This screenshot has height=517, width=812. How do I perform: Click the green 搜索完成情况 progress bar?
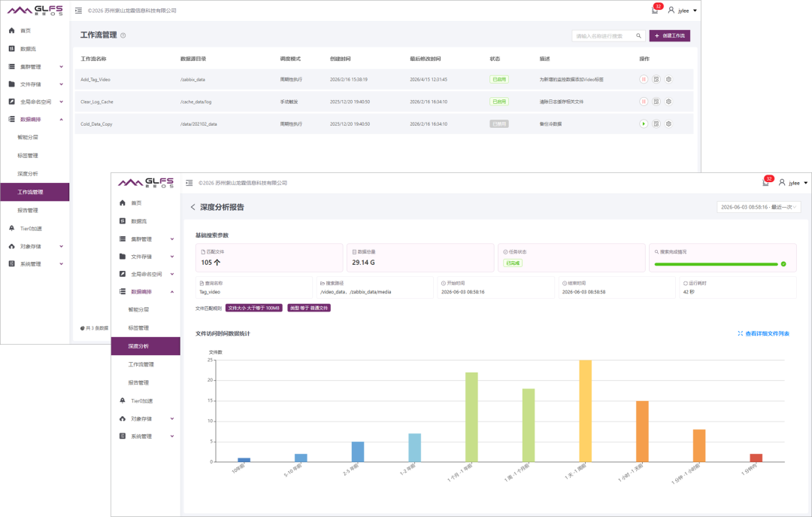coord(717,264)
